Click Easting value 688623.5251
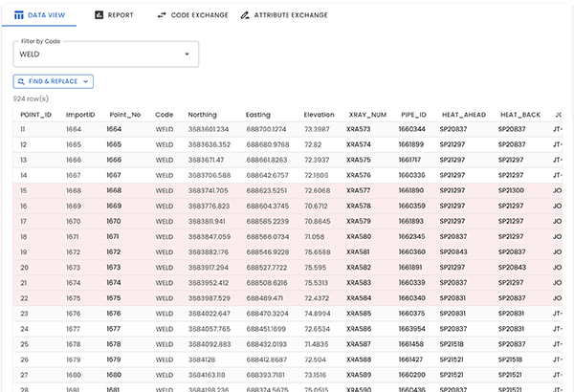The width and height of the screenshot is (574, 392). (x=267, y=190)
